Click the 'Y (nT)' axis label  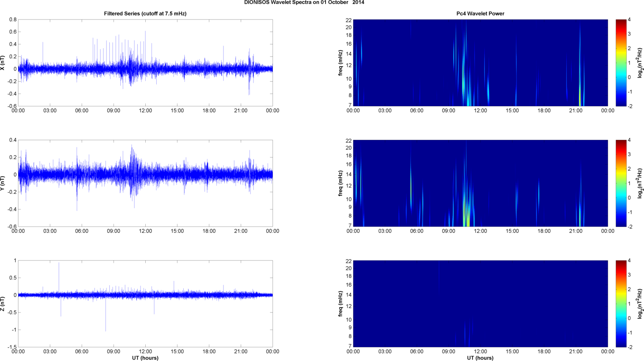(x=3, y=183)
